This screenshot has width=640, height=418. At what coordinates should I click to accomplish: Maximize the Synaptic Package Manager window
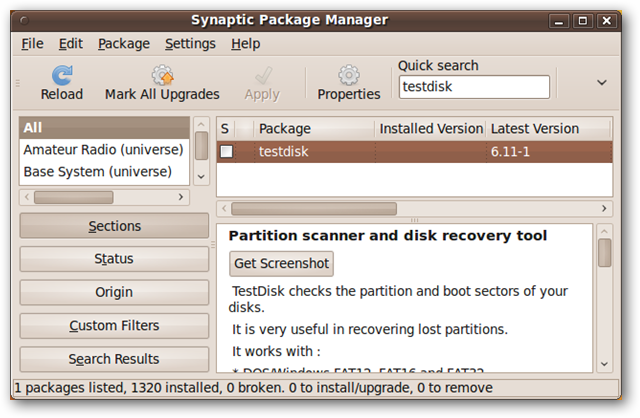583,21
